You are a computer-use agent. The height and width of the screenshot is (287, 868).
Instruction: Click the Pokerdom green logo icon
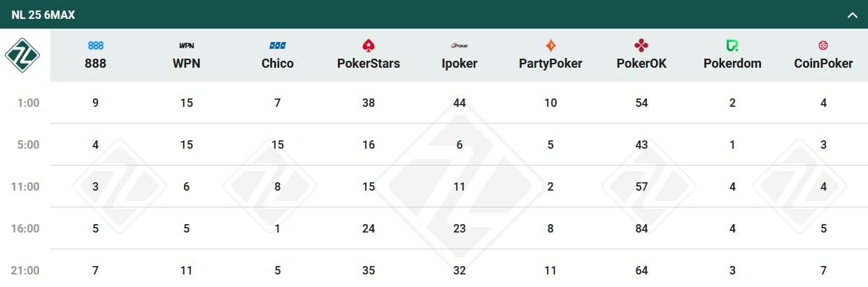tap(732, 46)
